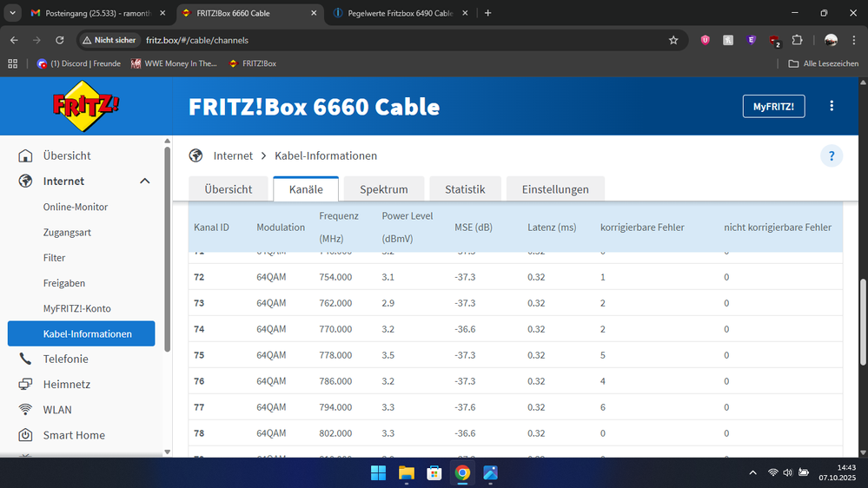Open Discord Freunde bookmark
The width and height of the screenshot is (868, 488).
(78, 63)
